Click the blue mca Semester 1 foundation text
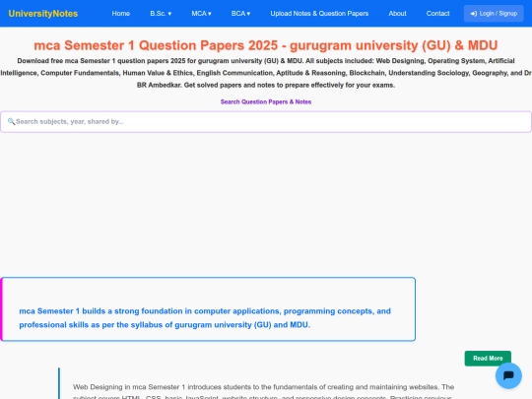Screen dimensions: 532x399 [x=205, y=318]
